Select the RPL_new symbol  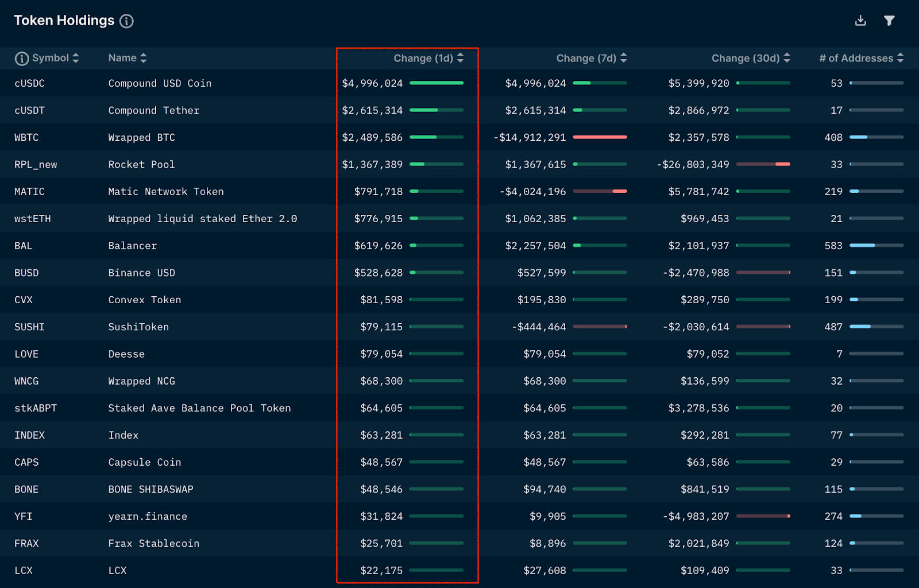[x=36, y=165]
